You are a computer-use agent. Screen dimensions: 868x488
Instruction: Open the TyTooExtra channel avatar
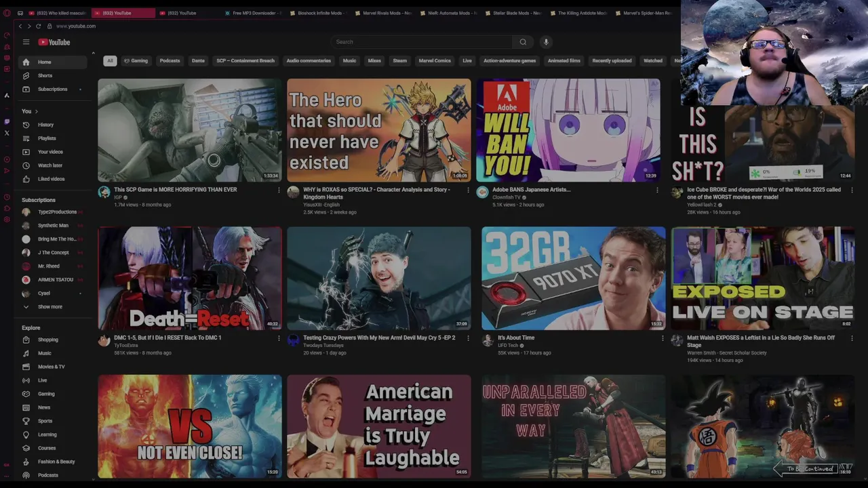(x=104, y=340)
